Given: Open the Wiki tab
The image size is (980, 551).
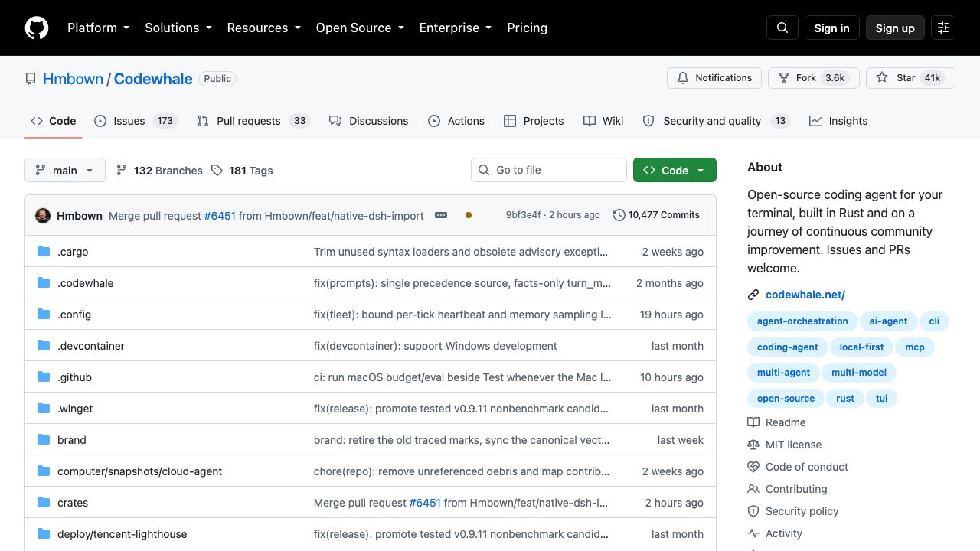Looking at the screenshot, I should coord(603,121).
